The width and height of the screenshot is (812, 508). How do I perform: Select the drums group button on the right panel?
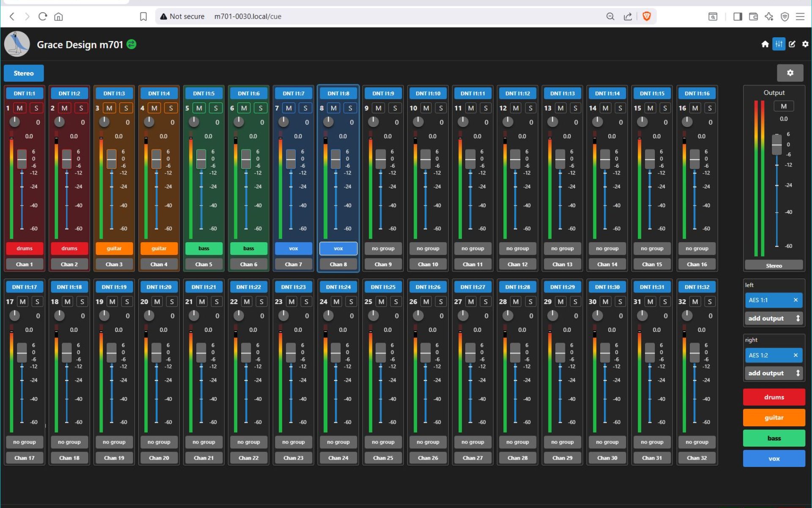pos(774,397)
